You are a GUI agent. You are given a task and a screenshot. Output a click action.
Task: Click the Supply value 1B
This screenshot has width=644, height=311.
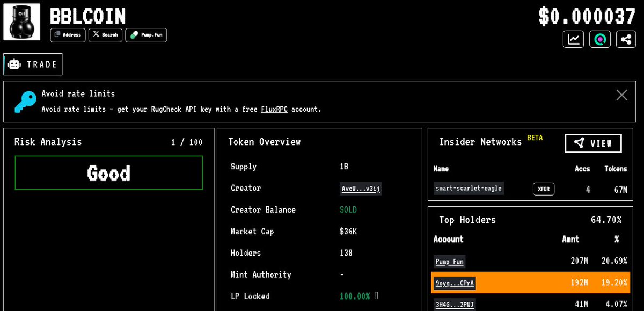(x=344, y=167)
